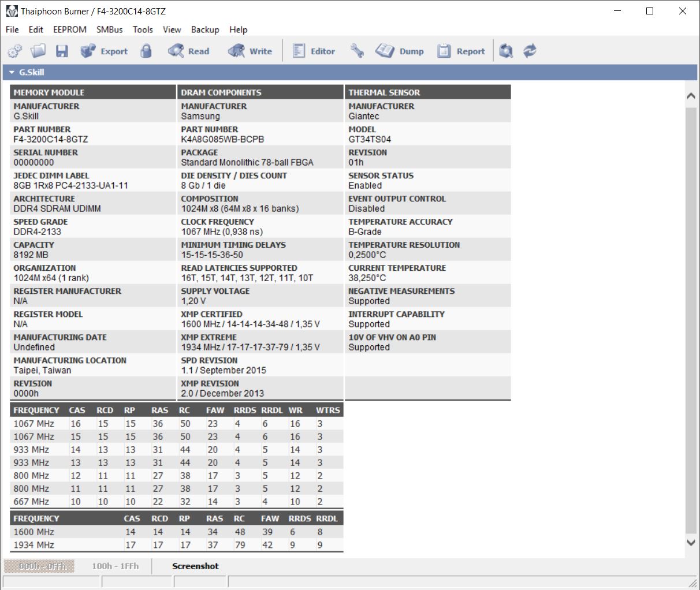Collapse the G.Skill section header
The height and width of the screenshot is (590, 700).
click(x=350, y=72)
